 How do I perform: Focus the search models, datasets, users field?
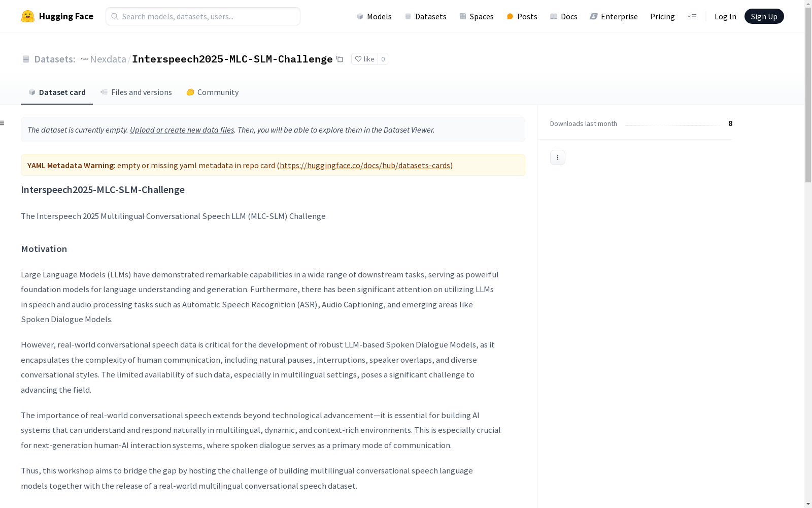click(203, 16)
